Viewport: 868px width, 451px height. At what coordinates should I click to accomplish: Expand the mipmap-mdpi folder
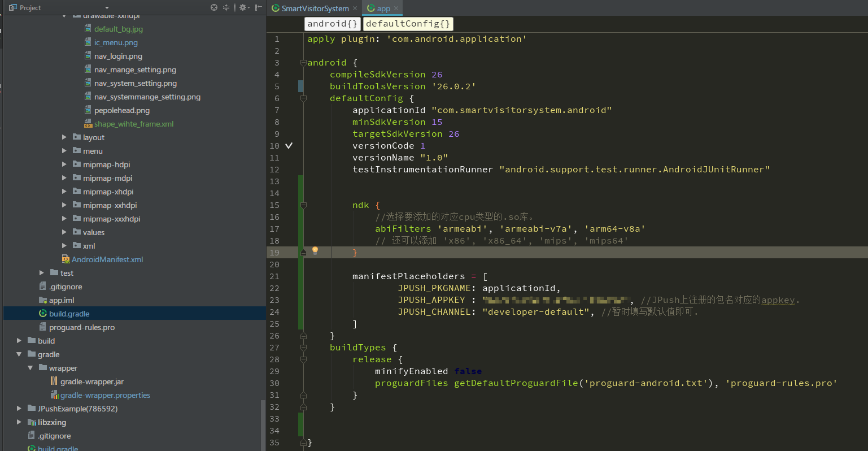(64, 178)
